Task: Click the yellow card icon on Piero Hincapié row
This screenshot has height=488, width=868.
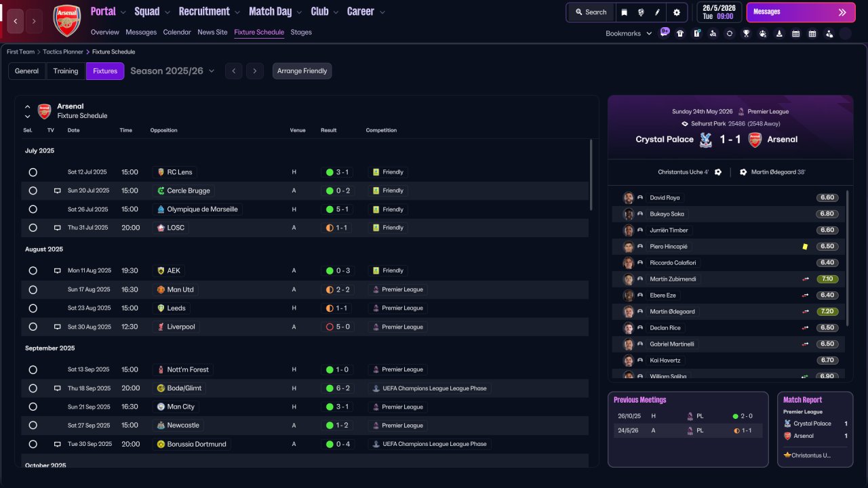Action: 805,247
